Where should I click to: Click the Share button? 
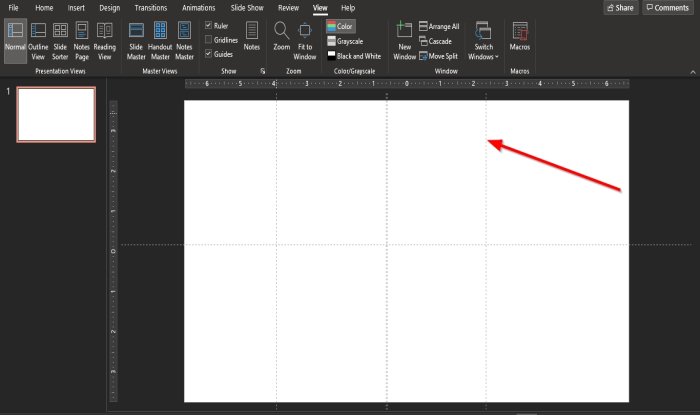[x=621, y=8]
